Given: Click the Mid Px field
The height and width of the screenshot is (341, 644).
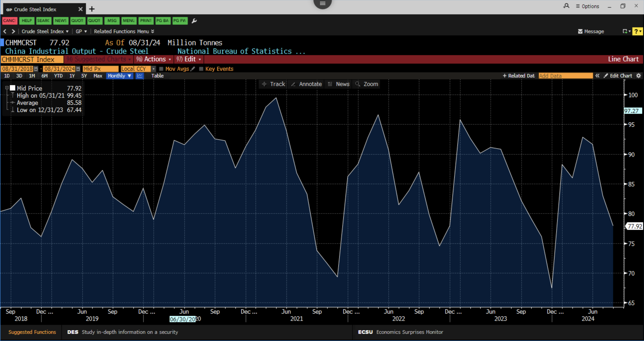Looking at the screenshot, I should click(100, 69).
